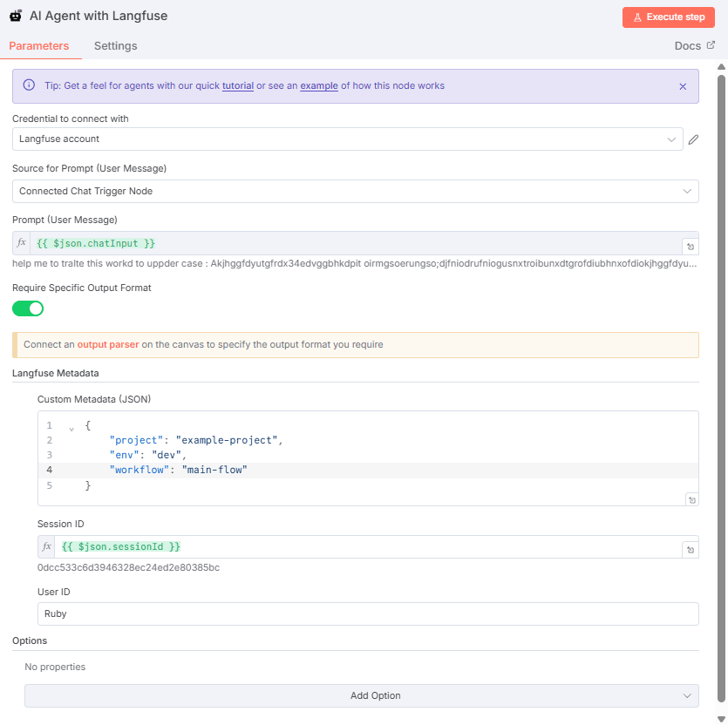Dismiss the tip banner with its X icon

[x=683, y=85]
